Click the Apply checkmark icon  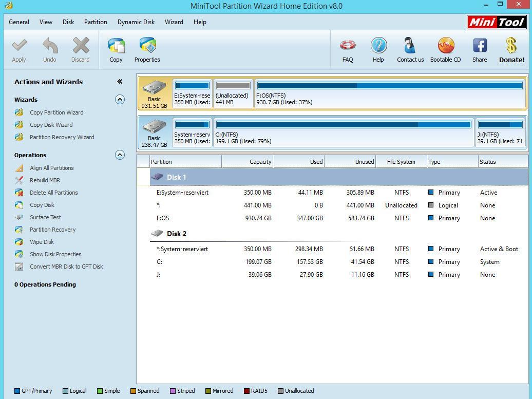click(19, 46)
